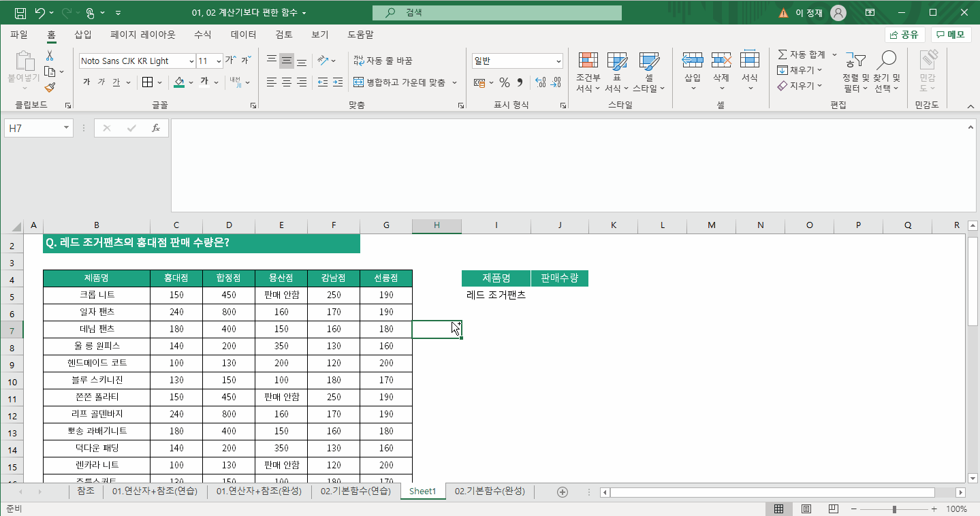
Task: Click the 채우기 fill button
Action: click(x=801, y=70)
